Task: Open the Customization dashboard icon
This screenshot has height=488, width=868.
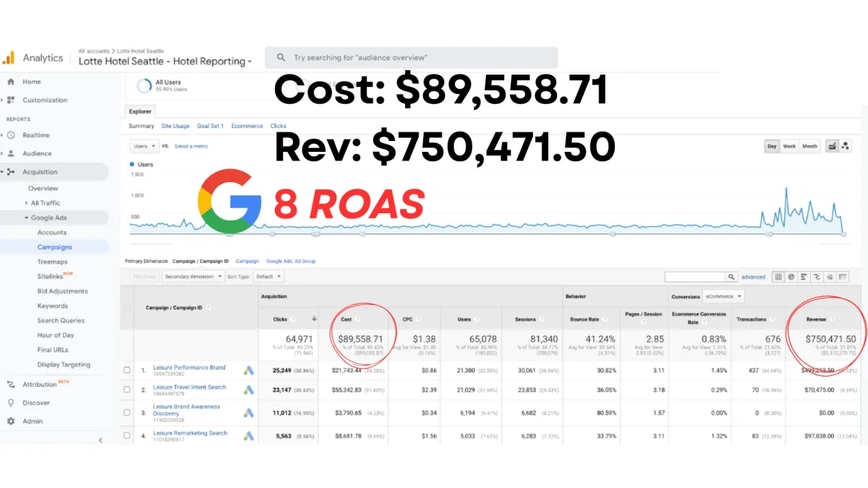Action: click(x=11, y=100)
